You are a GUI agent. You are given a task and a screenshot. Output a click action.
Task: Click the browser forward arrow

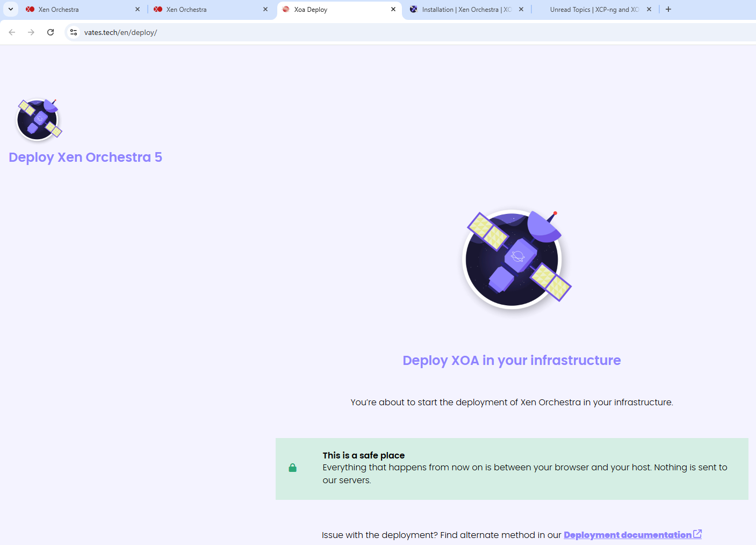(x=31, y=32)
